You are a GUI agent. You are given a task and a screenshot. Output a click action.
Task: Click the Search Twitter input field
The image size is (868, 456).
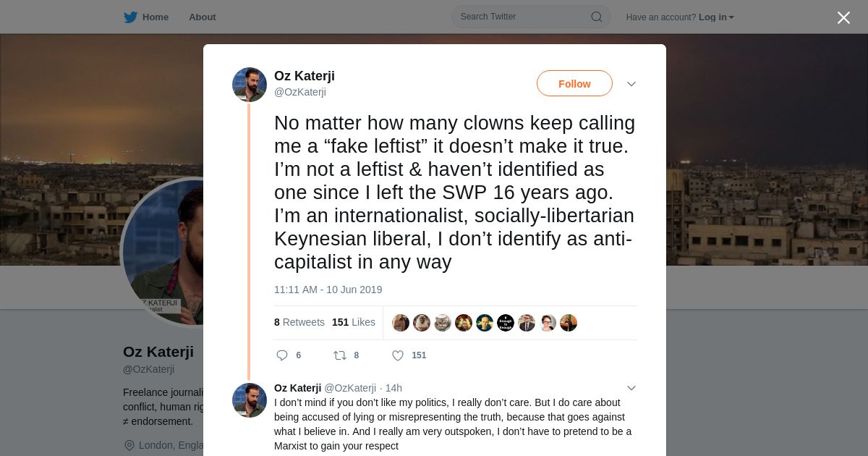[521, 17]
